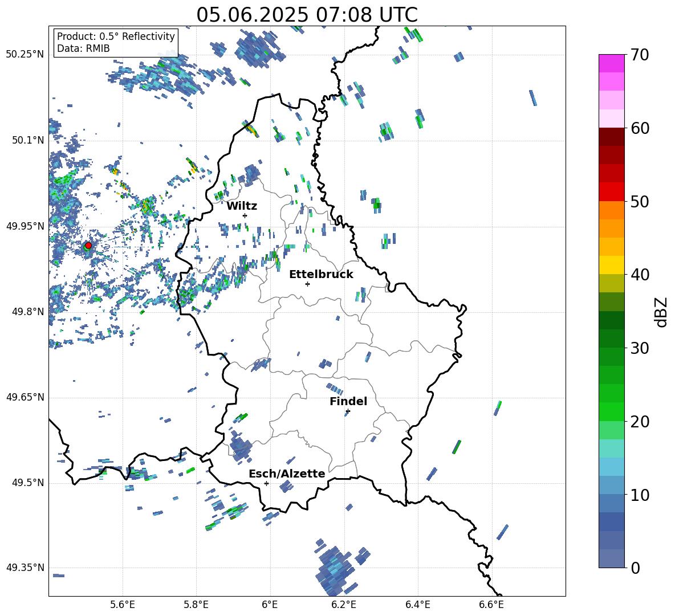Click the Findel station cross marker
Screen dimensions: 675x616
(348, 411)
